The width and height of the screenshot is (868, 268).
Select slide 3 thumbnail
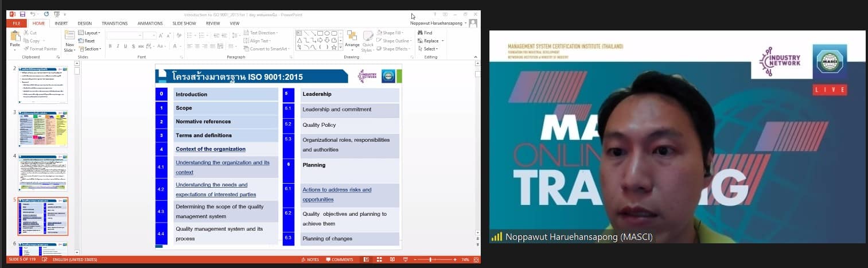[x=43, y=129]
